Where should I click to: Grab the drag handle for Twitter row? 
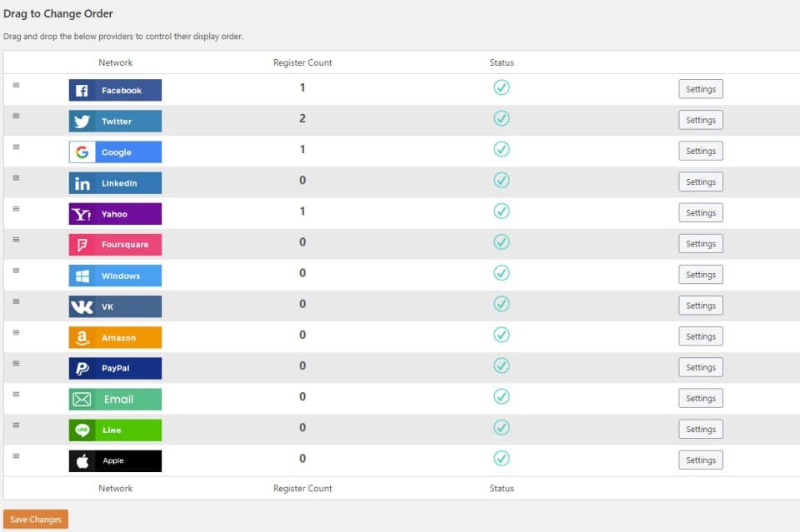(x=17, y=117)
